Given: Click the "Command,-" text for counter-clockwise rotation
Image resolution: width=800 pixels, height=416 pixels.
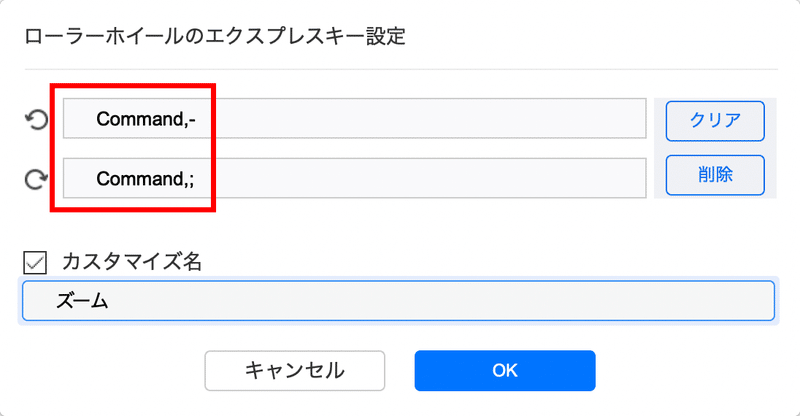Looking at the screenshot, I should pyautogui.click(x=146, y=119).
